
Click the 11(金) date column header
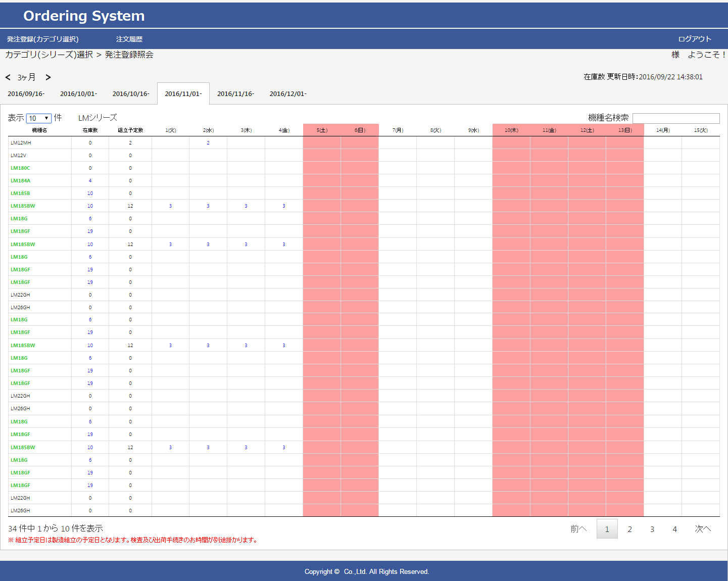[549, 130]
